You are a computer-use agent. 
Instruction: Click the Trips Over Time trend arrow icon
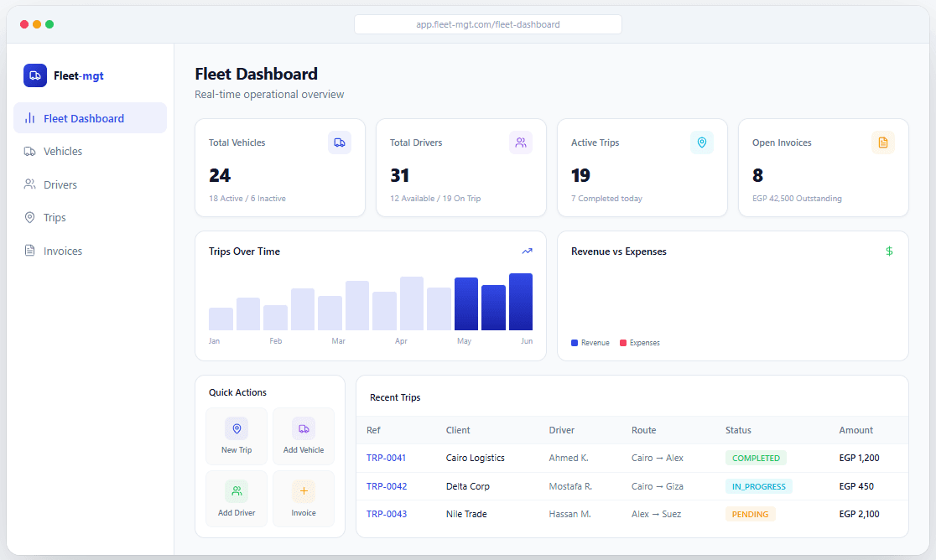click(527, 251)
